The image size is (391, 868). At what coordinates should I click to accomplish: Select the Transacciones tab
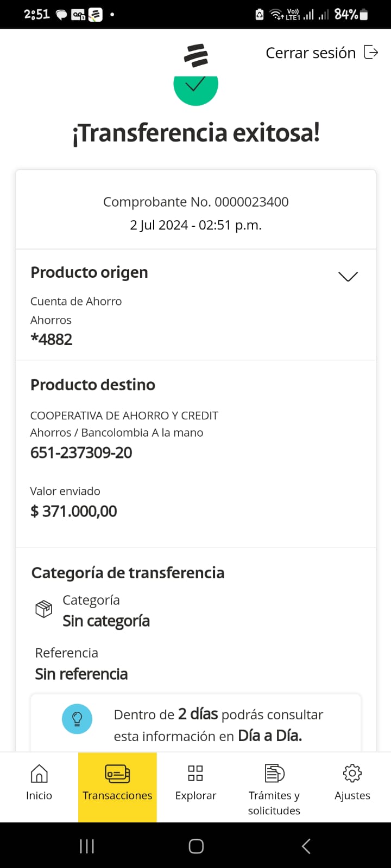click(117, 786)
